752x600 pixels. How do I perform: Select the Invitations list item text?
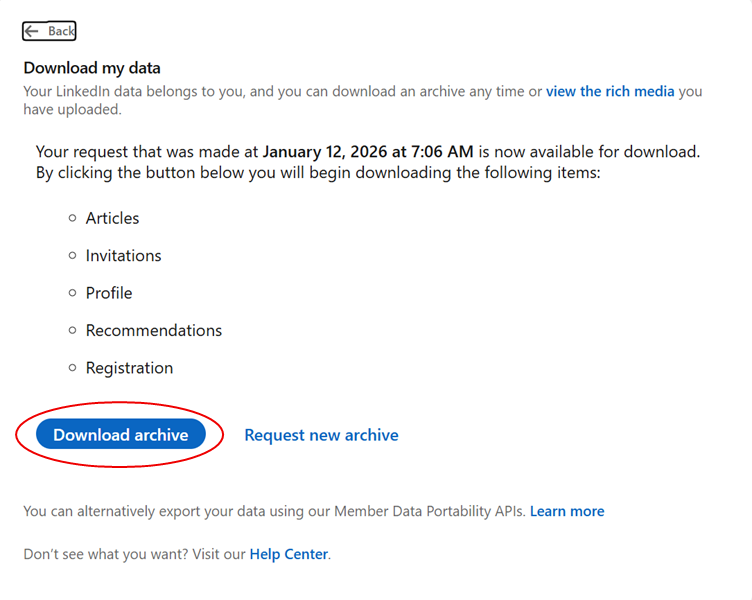pyautogui.click(x=123, y=256)
